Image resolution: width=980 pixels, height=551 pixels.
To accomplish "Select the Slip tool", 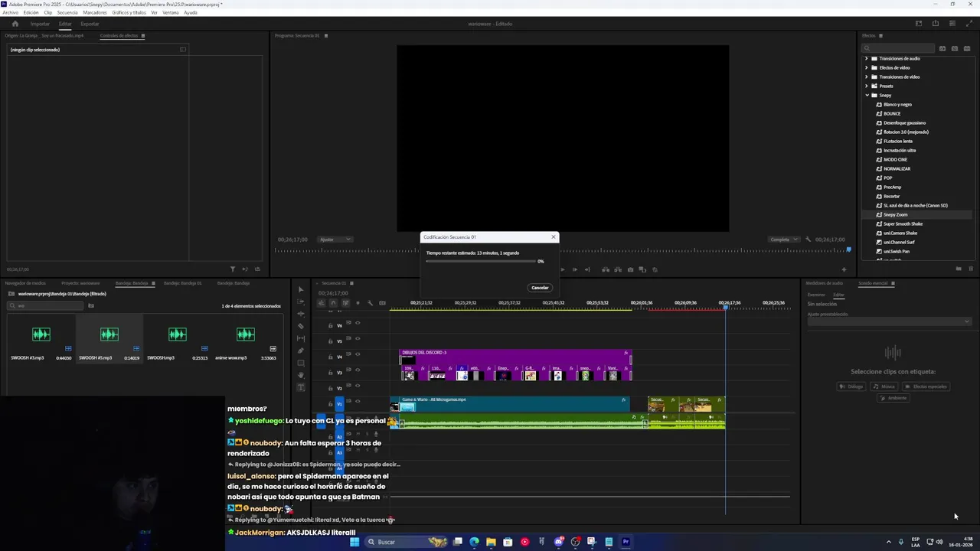I will 301,338.
